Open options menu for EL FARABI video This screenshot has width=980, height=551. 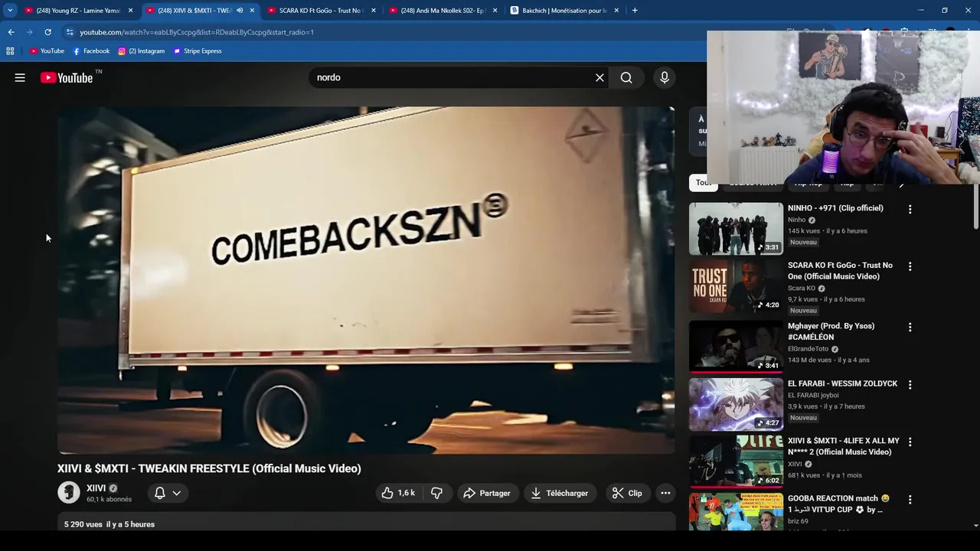(910, 384)
